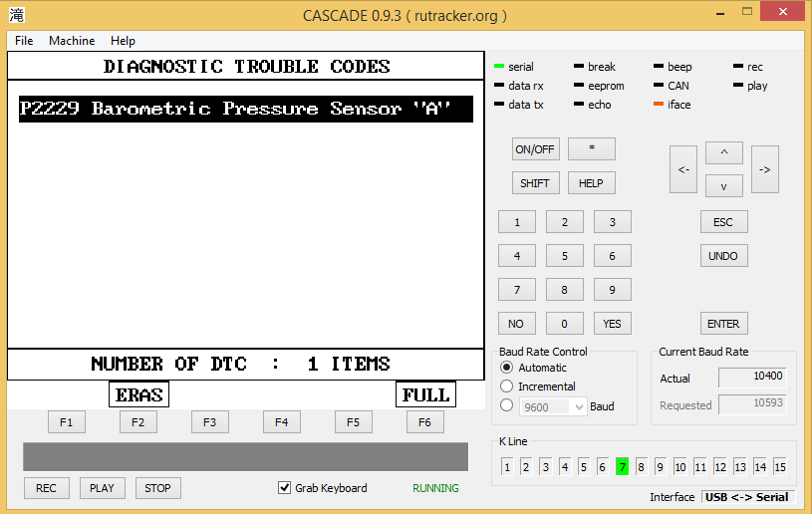Open the File menu

pyautogui.click(x=24, y=41)
